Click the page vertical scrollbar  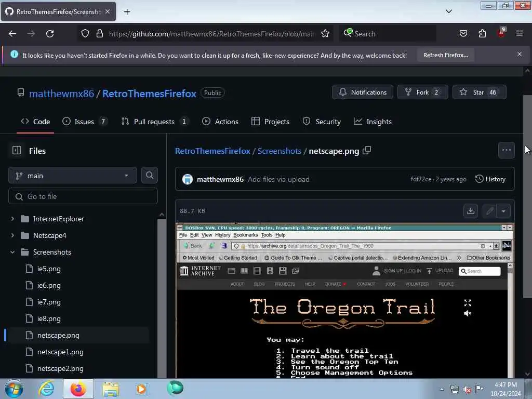(527, 197)
